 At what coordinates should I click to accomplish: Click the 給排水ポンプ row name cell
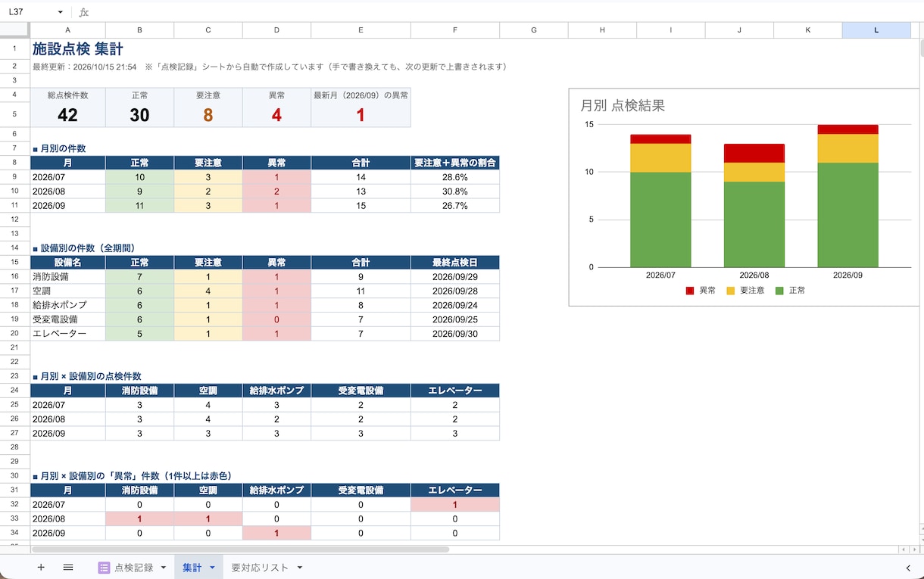coord(68,305)
